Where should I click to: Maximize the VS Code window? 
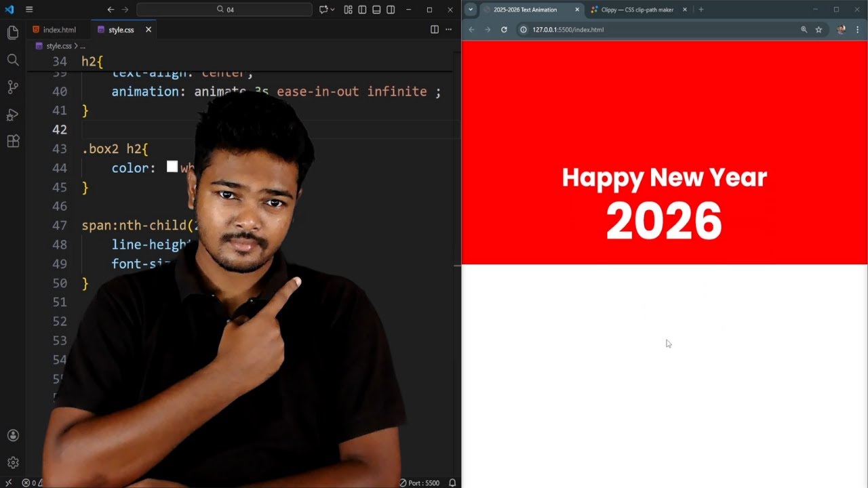(429, 9)
